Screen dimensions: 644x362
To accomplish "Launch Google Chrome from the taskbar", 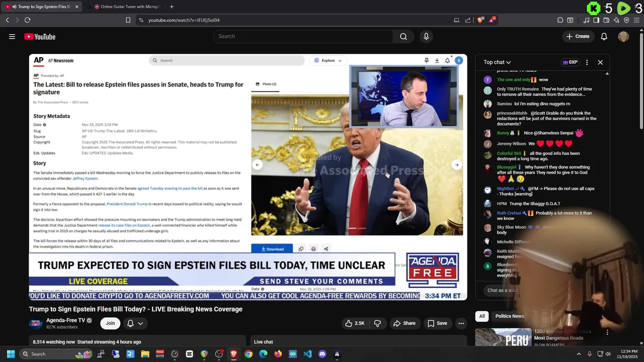I will pos(249,354).
